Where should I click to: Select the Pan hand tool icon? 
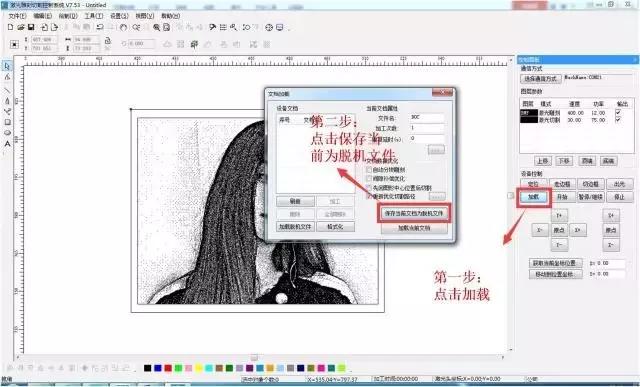[123, 27]
